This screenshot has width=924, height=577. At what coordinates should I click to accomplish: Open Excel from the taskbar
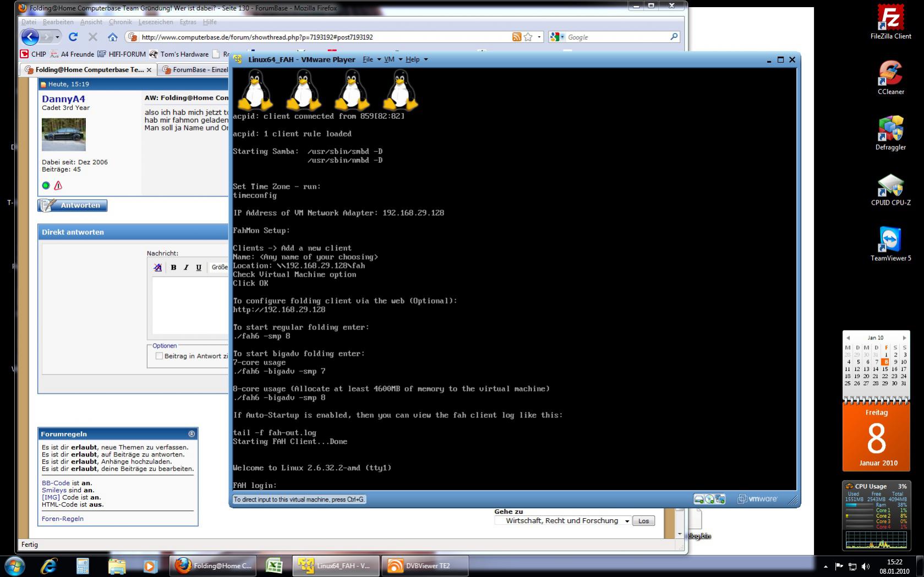point(274,566)
